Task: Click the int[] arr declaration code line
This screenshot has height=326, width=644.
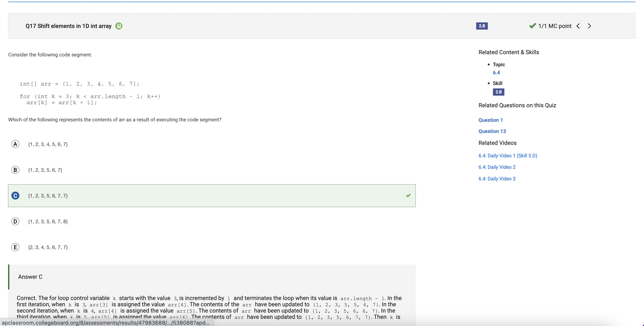Action: [79, 84]
